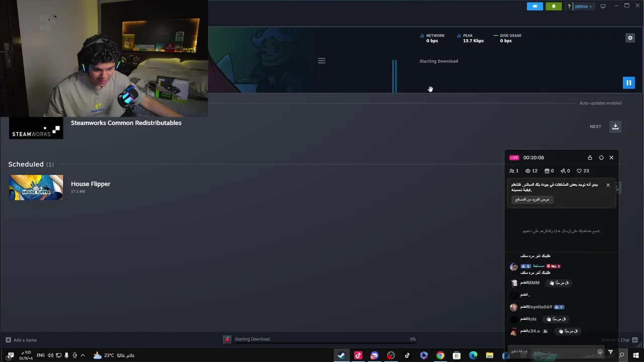
Task: Click the lock icon in live panel
Action: coord(590,157)
